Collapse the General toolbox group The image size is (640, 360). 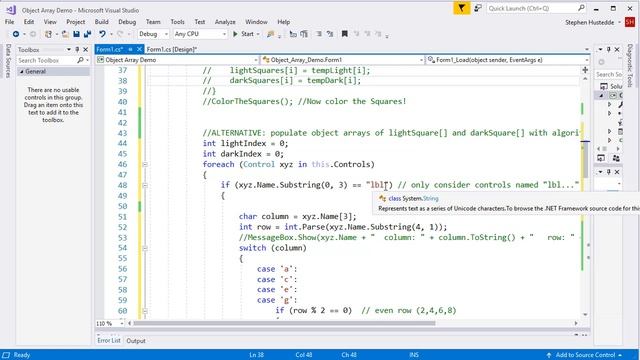coord(22,71)
